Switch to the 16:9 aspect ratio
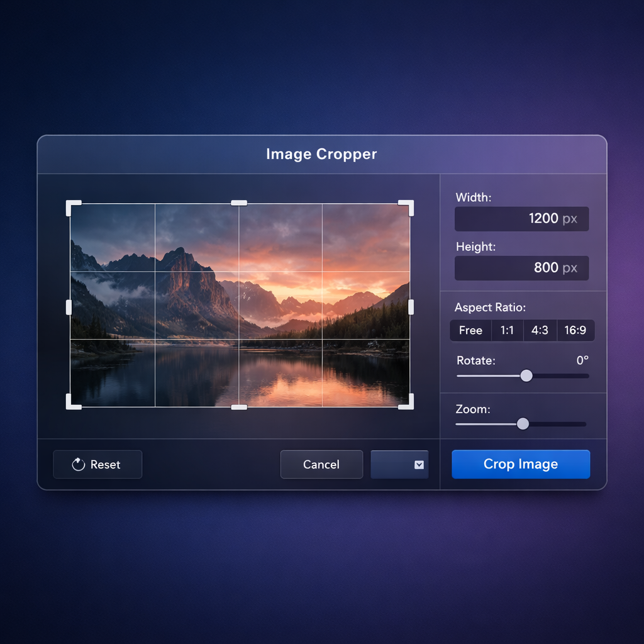 575,330
